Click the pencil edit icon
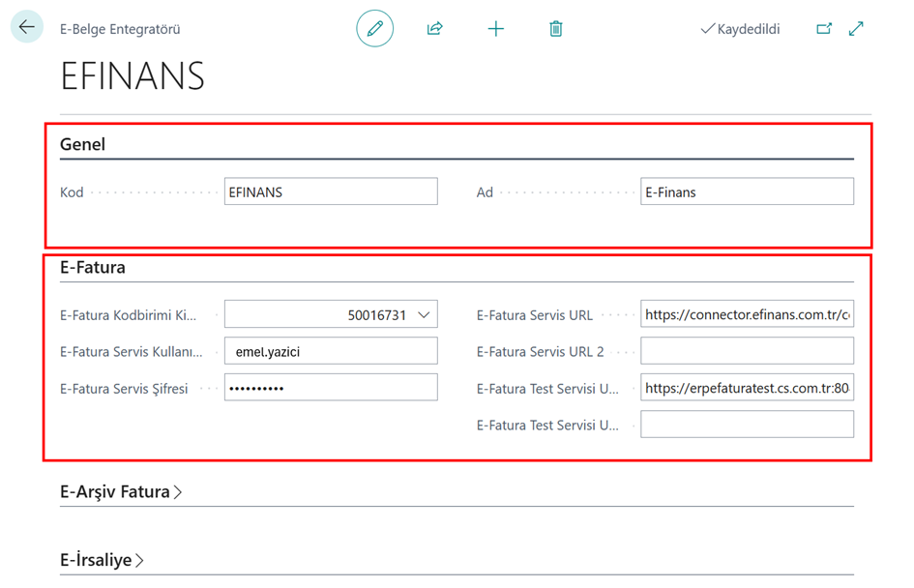 coord(375,29)
